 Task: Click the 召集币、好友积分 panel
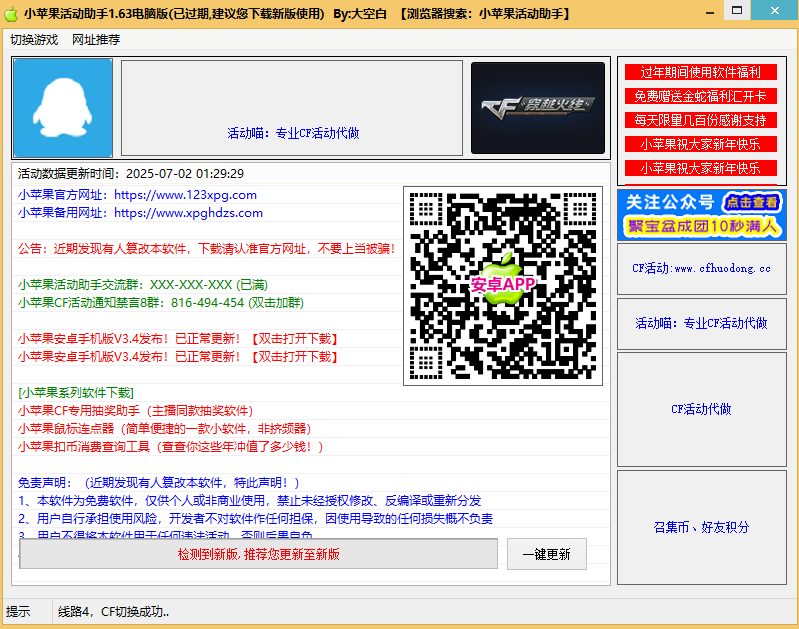pyautogui.click(x=702, y=527)
